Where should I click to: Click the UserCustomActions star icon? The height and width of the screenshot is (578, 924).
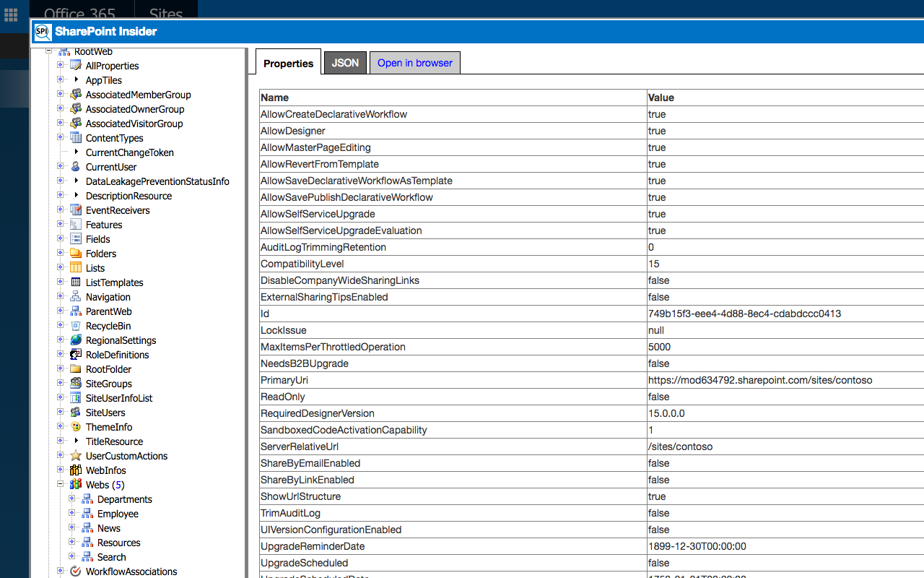76,456
